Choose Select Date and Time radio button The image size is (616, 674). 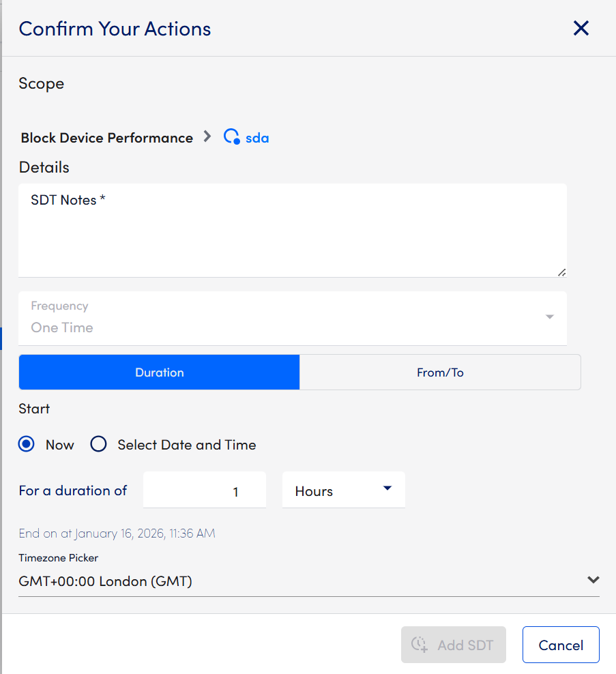pos(99,445)
